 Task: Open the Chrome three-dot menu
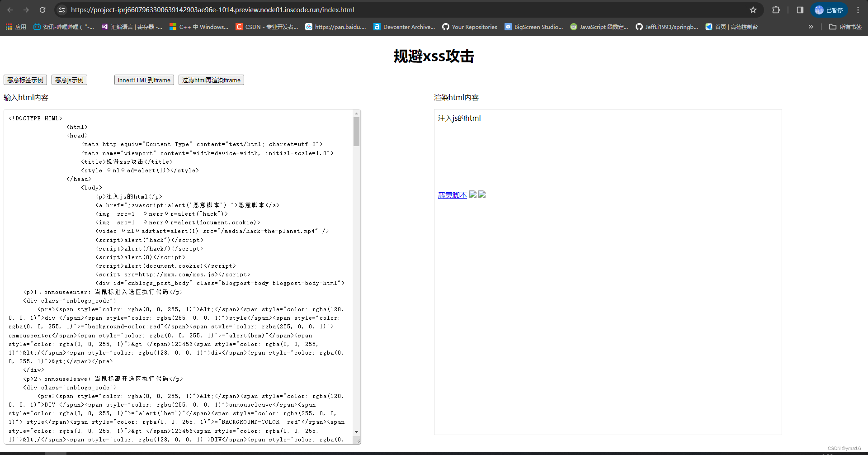[858, 10]
